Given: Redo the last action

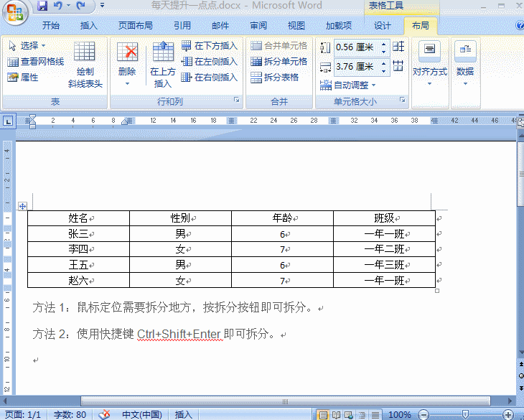Looking at the screenshot, I should point(80,6).
